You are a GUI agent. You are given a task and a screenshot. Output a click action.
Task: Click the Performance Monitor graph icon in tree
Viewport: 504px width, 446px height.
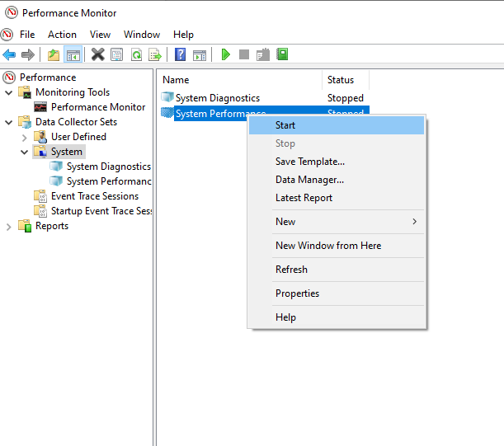pos(40,107)
